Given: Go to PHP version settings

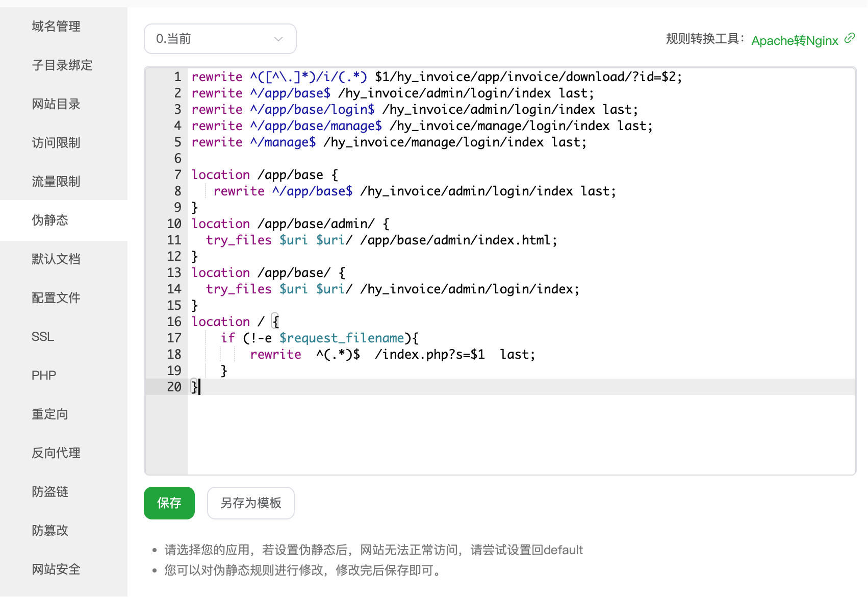Looking at the screenshot, I should coord(44,376).
